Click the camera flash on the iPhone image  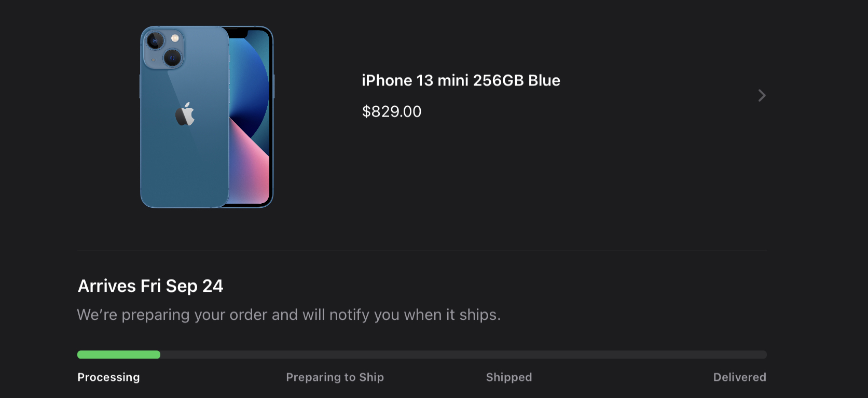pyautogui.click(x=175, y=38)
